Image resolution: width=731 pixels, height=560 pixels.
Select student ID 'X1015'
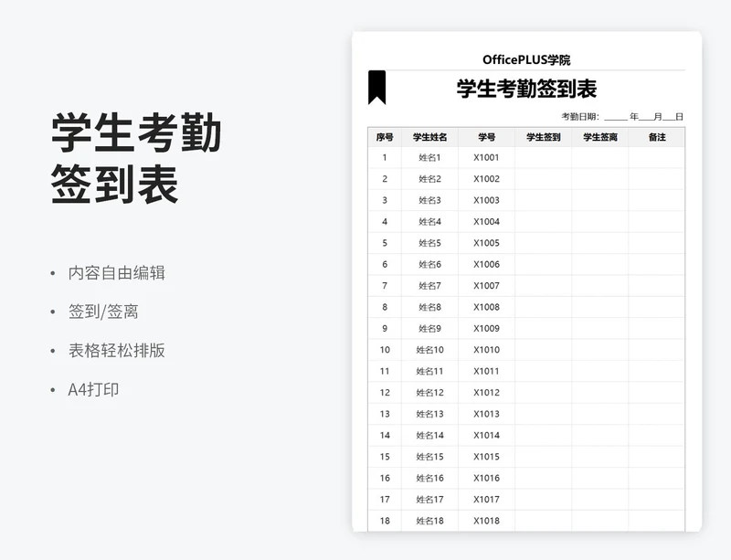point(486,457)
